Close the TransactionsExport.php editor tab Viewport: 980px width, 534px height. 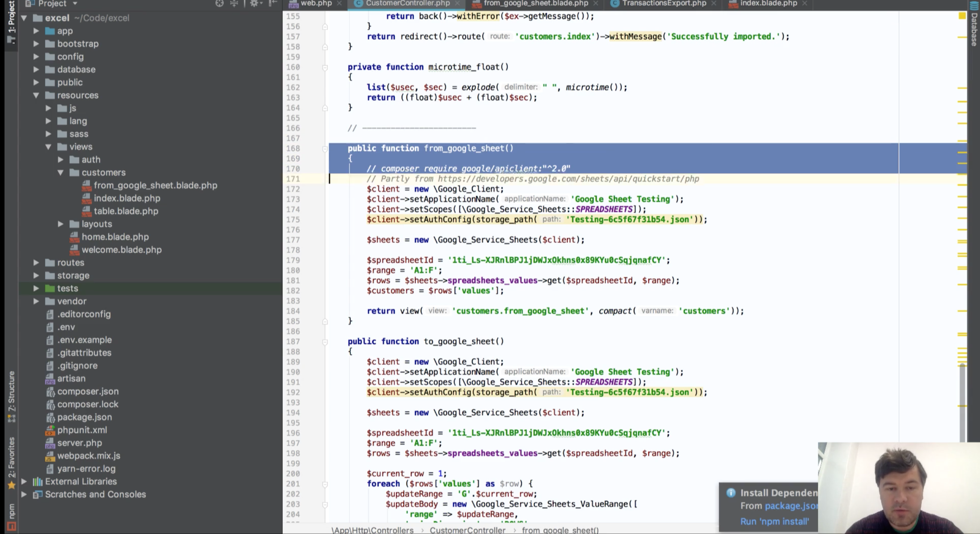(x=713, y=3)
